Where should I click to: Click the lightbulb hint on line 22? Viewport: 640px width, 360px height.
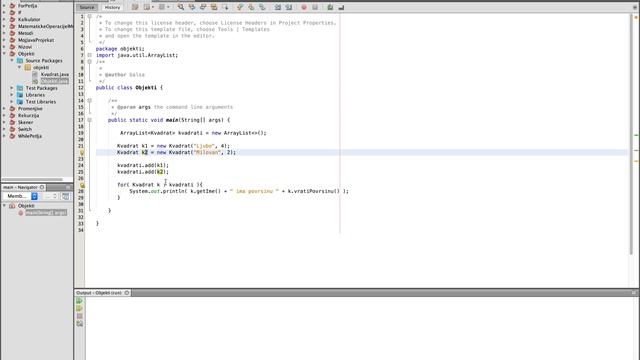[x=82, y=153]
